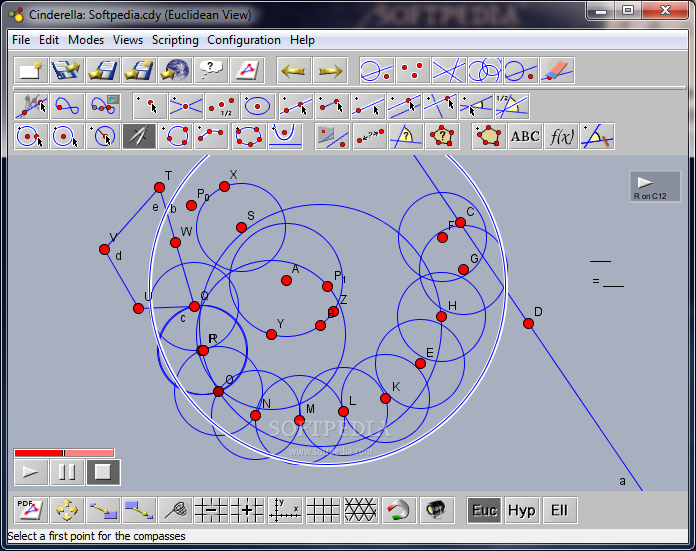Click the eraser delete icon

pyautogui.click(x=557, y=71)
